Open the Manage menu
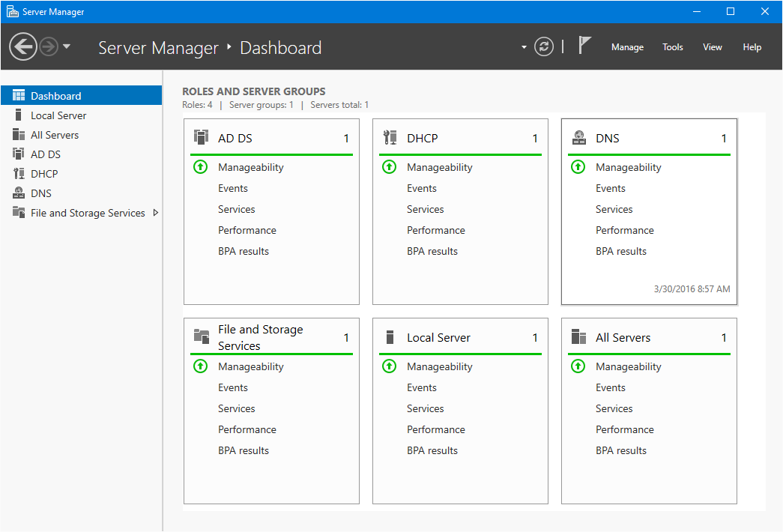783x532 pixels. point(627,47)
